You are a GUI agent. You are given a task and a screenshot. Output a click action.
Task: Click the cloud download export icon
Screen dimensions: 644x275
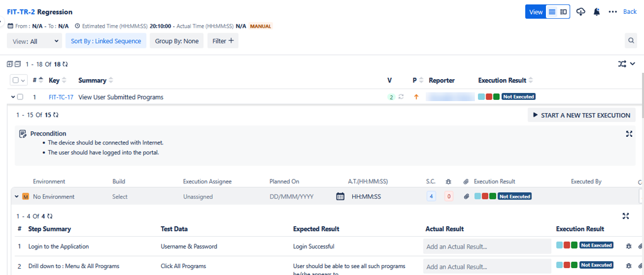click(580, 12)
